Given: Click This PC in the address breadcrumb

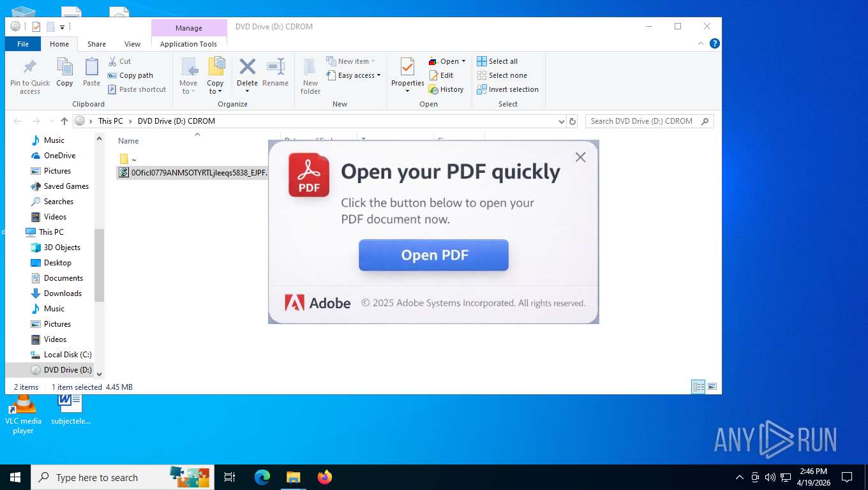Looking at the screenshot, I should pyautogui.click(x=110, y=121).
